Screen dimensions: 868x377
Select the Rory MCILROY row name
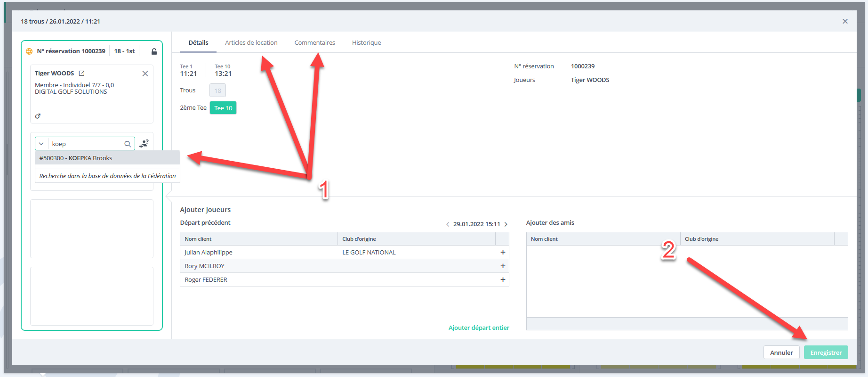click(x=205, y=266)
